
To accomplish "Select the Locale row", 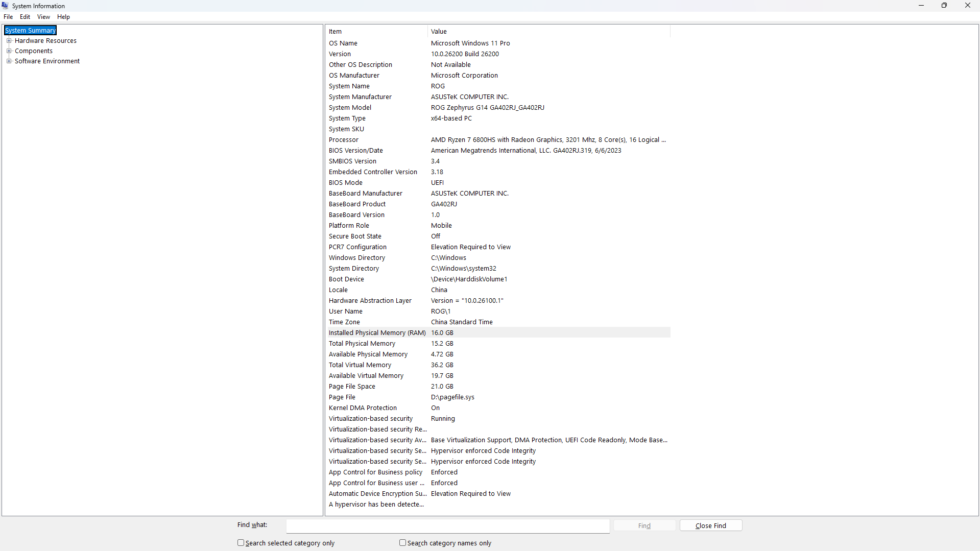I will [498, 290].
